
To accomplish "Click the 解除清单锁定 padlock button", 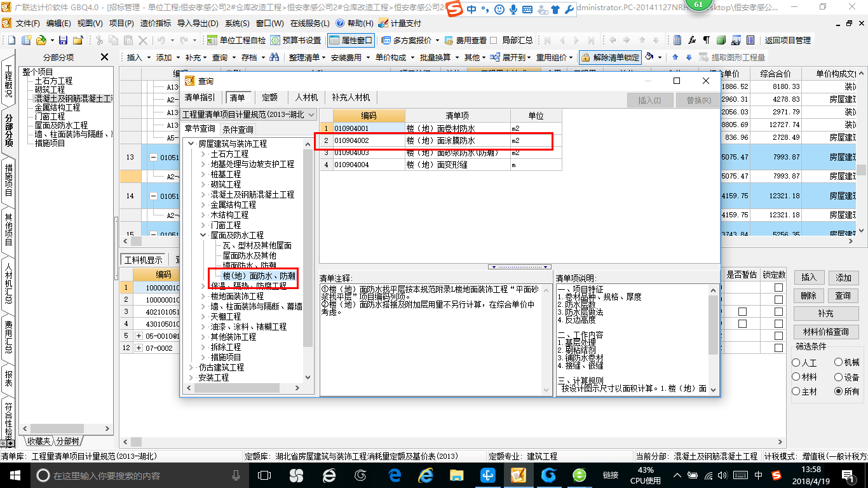I will coord(609,57).
